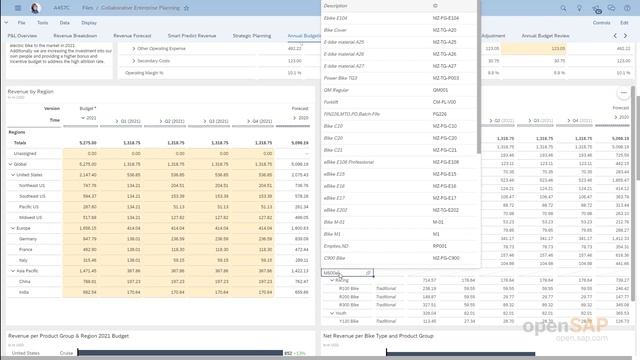Open the user profile avatar
The width and height of the screenshot is (640, 360).
tap(36, 8)
